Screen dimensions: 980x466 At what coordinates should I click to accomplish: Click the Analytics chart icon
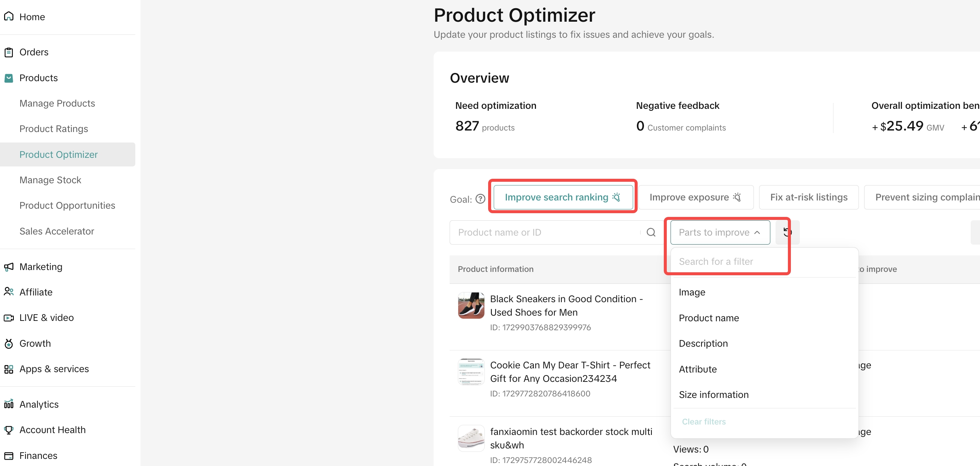point(9,404)
